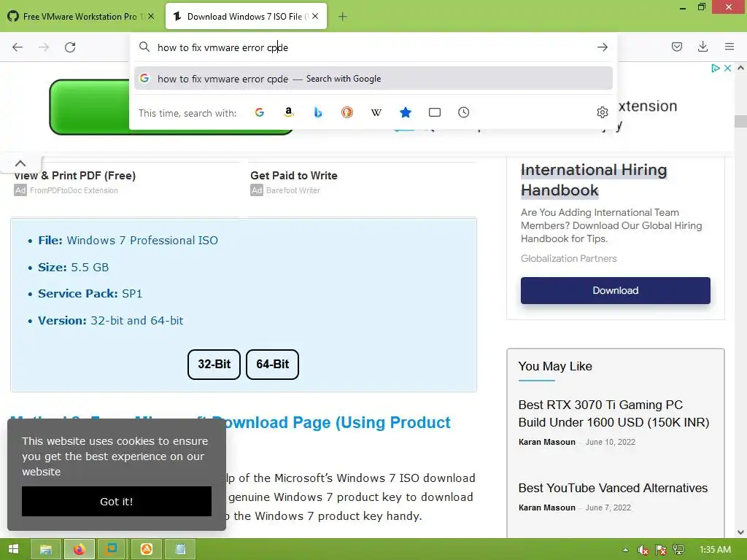Open the Windows Start button

pos(13,549)
